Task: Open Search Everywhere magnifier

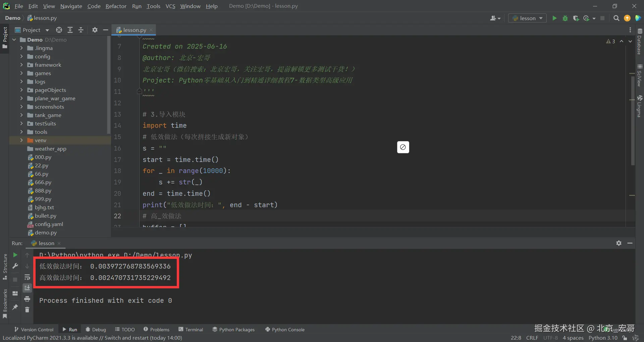Action: tap(616, 18)
